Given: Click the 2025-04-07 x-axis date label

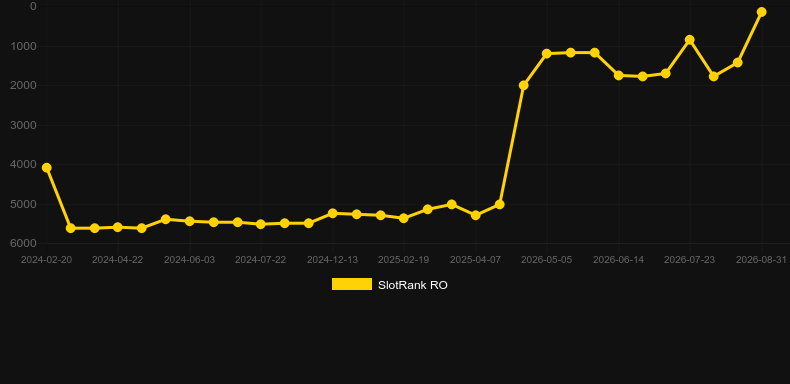Looking at the screenshot, I should pos(475,260).
